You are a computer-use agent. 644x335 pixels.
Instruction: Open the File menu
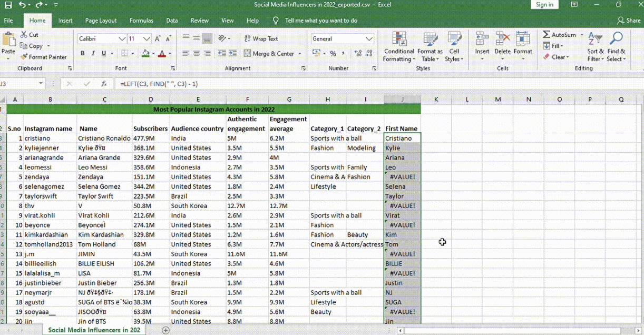coord(8,21)
